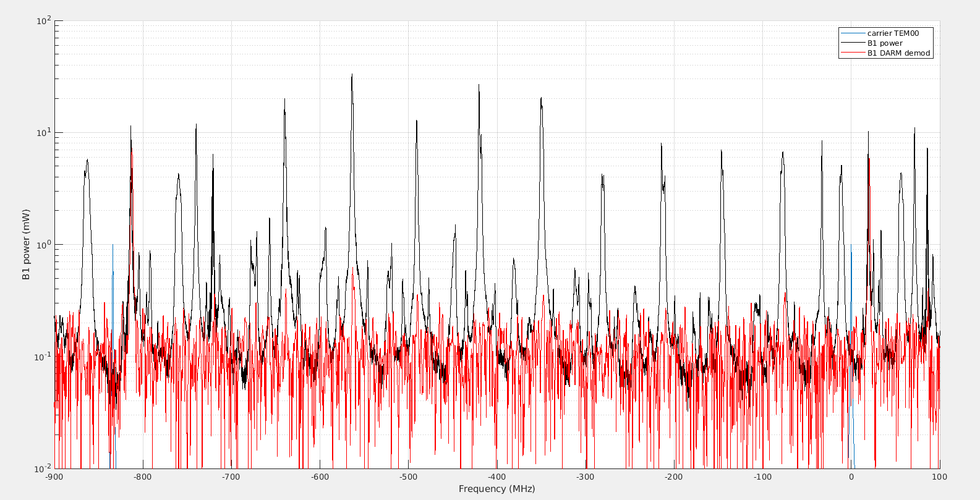This screenshot has width=980, height=500.
Task: Click the -100 x-axis tick label
Action: click(762, 477)
